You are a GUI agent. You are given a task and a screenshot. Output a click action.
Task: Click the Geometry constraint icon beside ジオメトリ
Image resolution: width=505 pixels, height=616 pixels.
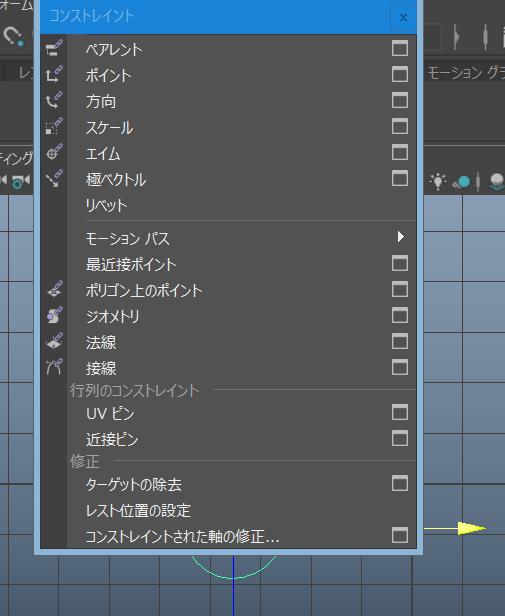click(55, 315)
